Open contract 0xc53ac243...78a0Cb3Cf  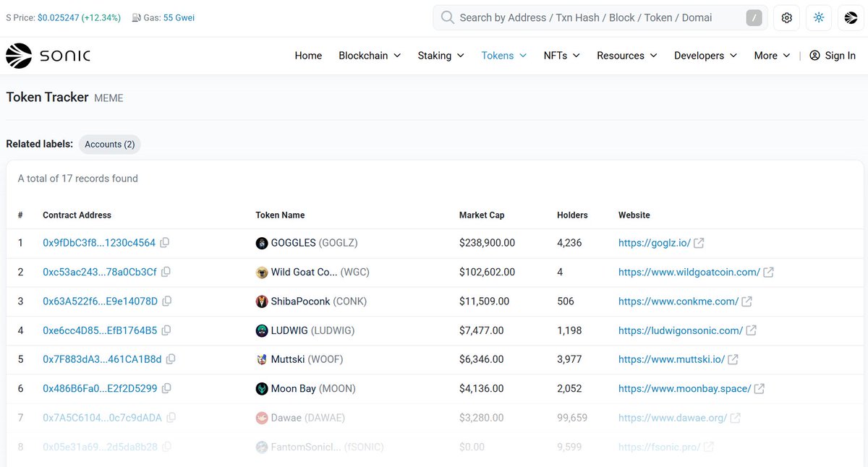(100, 272)
